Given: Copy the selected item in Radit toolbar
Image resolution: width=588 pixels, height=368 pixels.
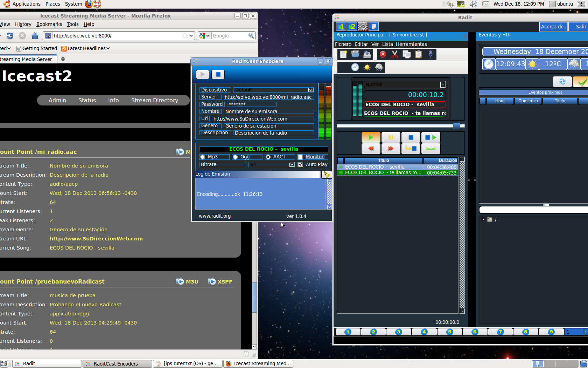Looking at the screenshot, I should point(407,54).
